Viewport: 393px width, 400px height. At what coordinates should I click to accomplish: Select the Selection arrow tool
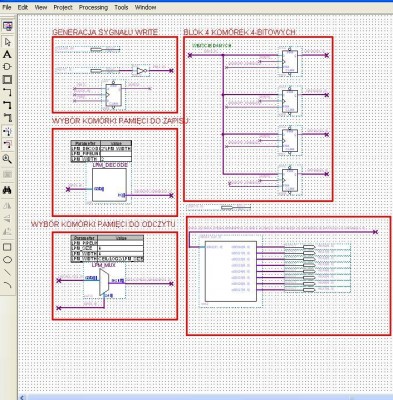[7, 42]
